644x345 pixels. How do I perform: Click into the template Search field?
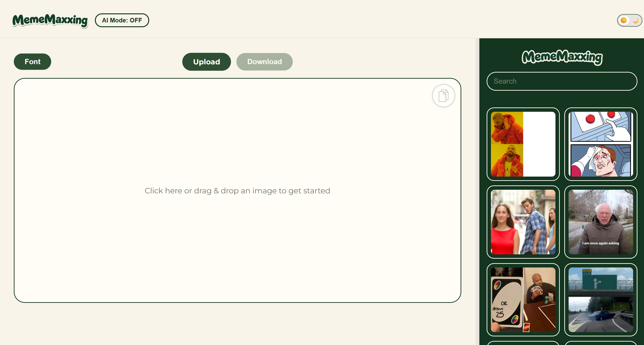pyautogui.click(x=562, y=81)
